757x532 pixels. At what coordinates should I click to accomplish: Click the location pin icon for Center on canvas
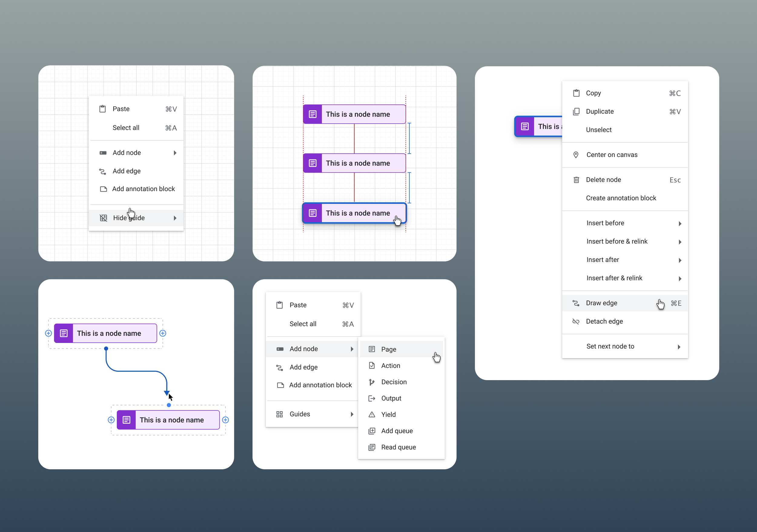[x=576, y=155]
